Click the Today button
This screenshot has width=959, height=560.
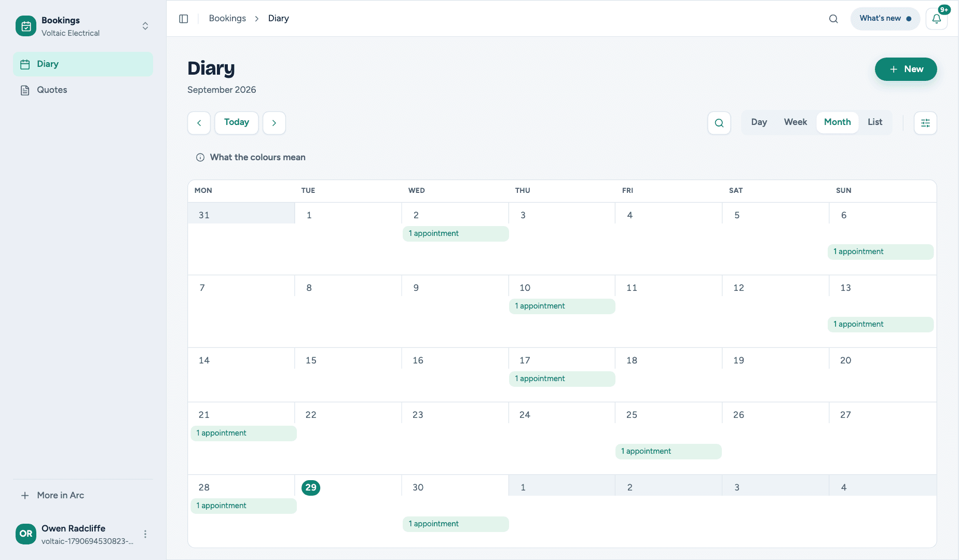[x=237, y=123]
